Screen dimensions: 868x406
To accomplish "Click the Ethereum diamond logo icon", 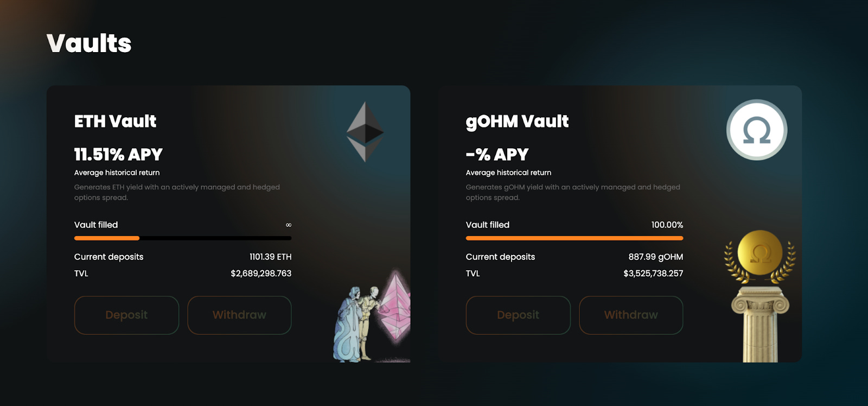I will coord(365,132).
